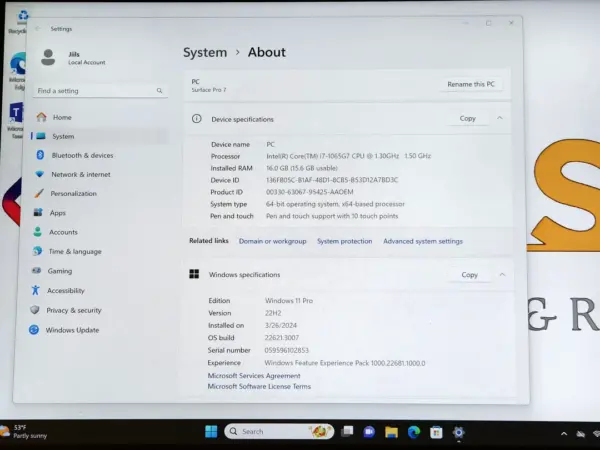This screenshot has width=600, height=450.
Task: Open the weather widget showing 53°F
Action: [24, 431]
